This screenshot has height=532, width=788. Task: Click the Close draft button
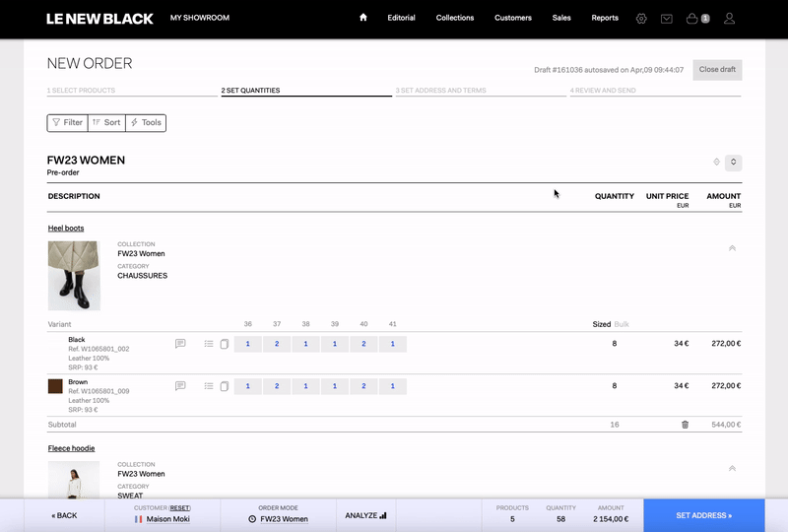coord(717,70)
